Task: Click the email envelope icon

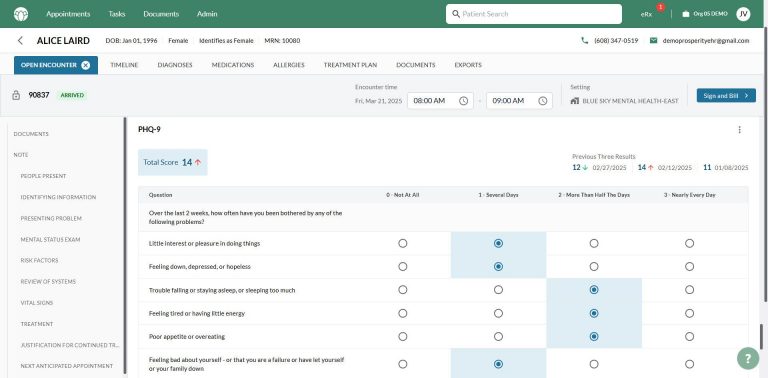Action: 653,41
